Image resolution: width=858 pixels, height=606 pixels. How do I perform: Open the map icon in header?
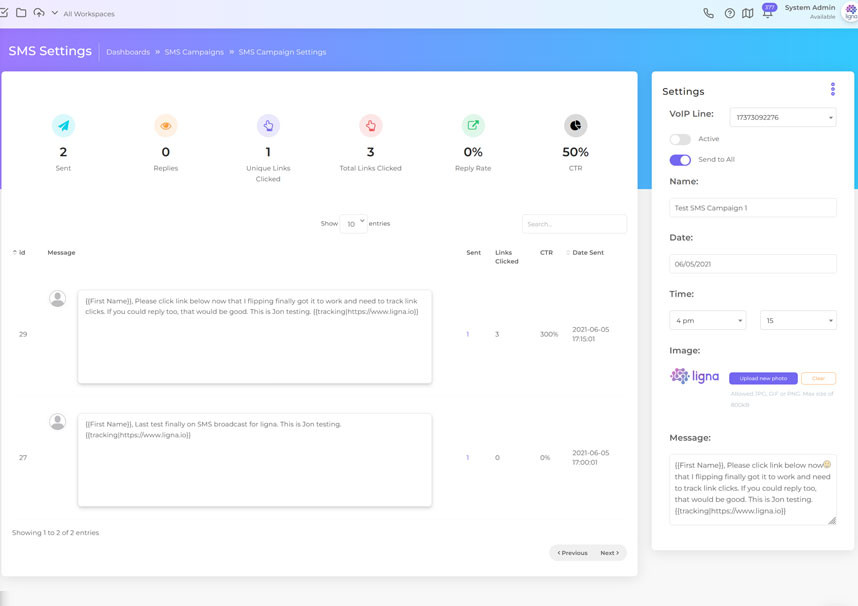(x=748, y=14)
